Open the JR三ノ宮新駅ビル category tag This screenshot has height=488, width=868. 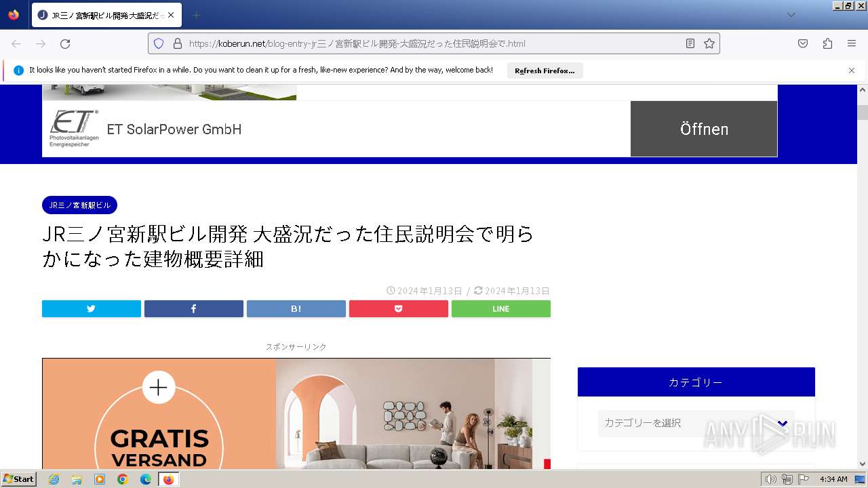click(79, 205)
